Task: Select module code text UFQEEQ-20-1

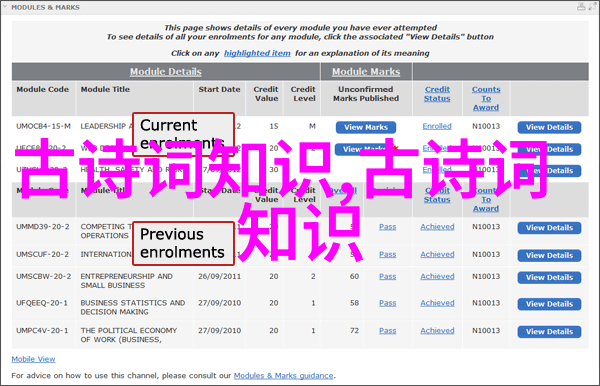Action: click(x=42, y=303)
